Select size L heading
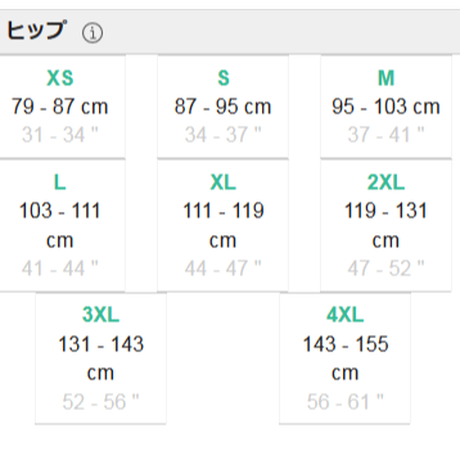Viewport: 460px width, 460px height. 60,182
